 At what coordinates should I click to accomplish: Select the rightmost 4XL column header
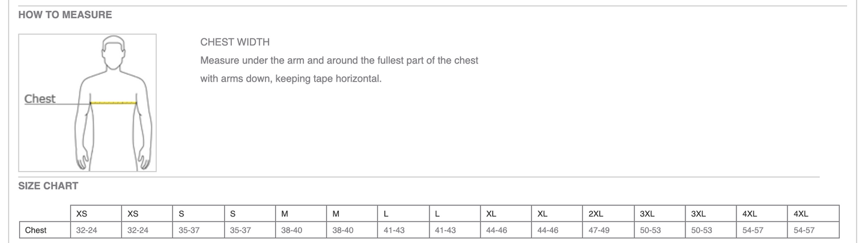pos(801,214)
